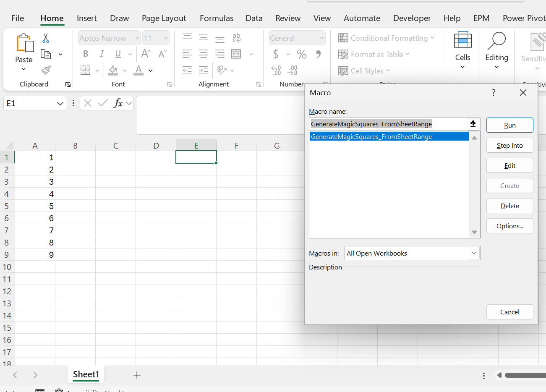Open the number format General dropdown

(322, 38)
